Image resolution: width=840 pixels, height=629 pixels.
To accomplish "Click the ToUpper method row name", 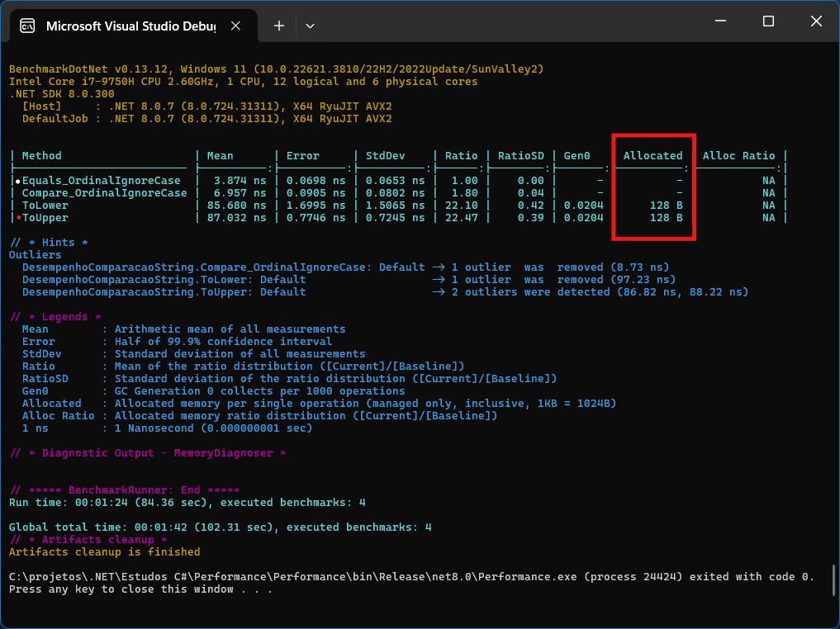I will click(45, 218).
